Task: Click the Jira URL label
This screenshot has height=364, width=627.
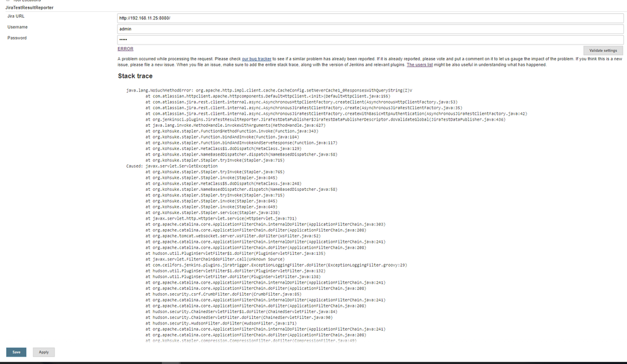Action: [x=16, y=16]
